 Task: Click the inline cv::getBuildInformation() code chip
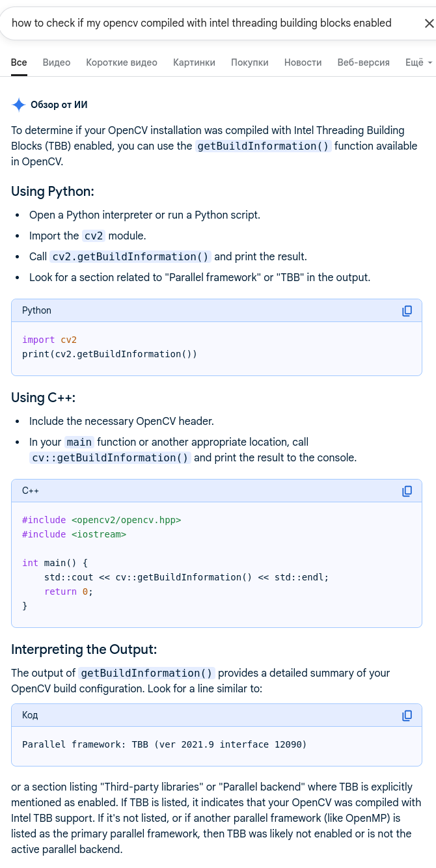tap(110, 457)
